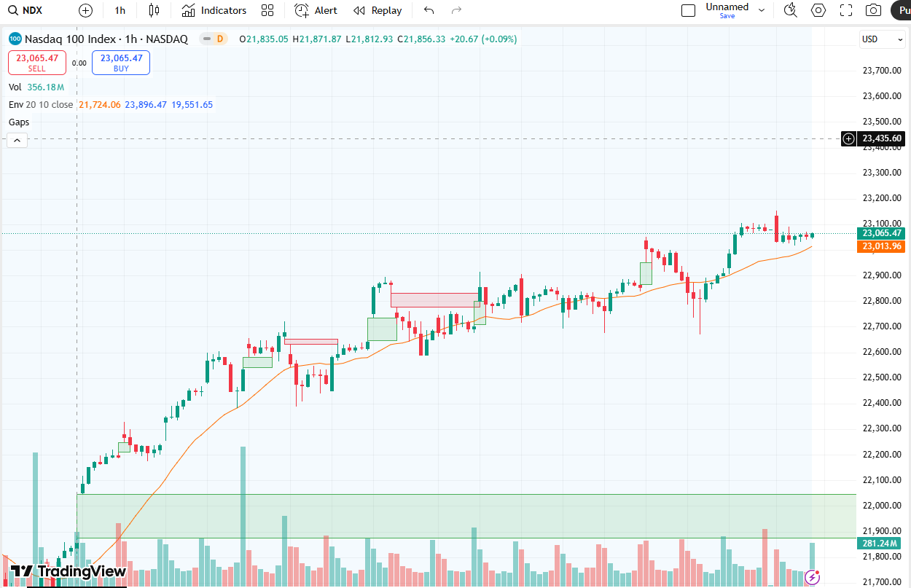Viewport: 911px width, 588px height.
Task: Click the Nasdaq 100 logo icon
Action: [15, 39]
